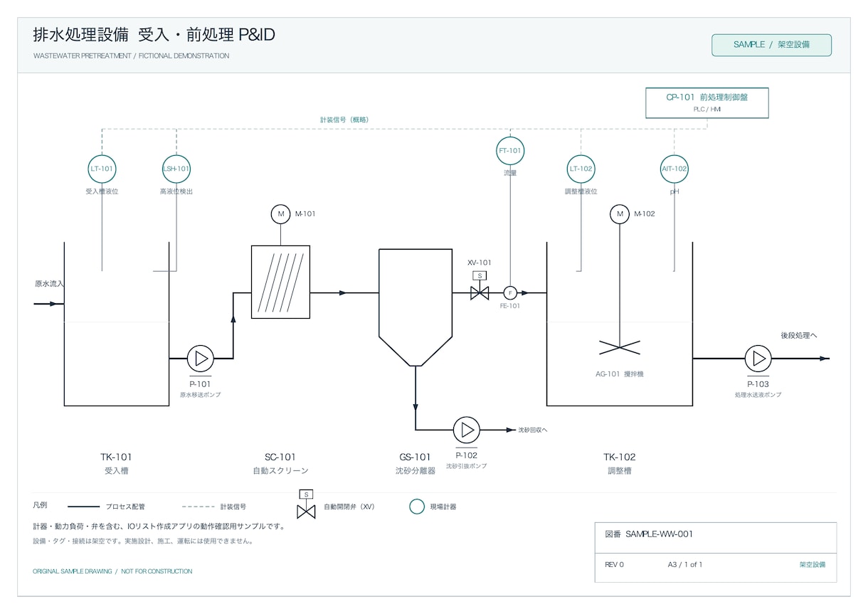Viewport: 868px width, 614px height.
Task: Select the TK-101 受入槽 equipment label
Action: [116, 463]
